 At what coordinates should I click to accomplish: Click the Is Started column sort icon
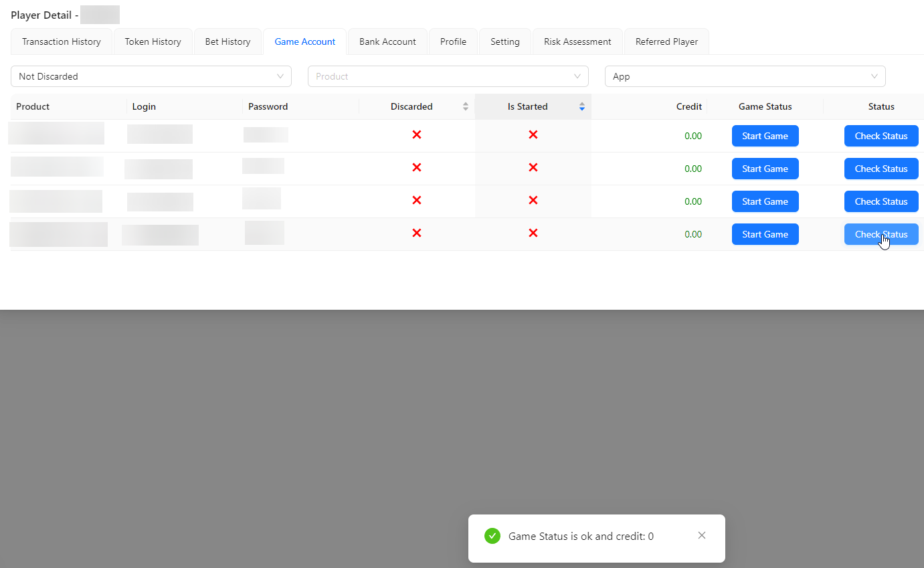(582, 106)
